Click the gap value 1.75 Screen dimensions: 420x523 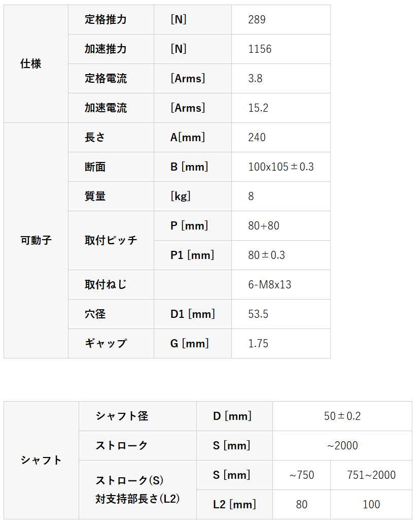tap(258, 344)
